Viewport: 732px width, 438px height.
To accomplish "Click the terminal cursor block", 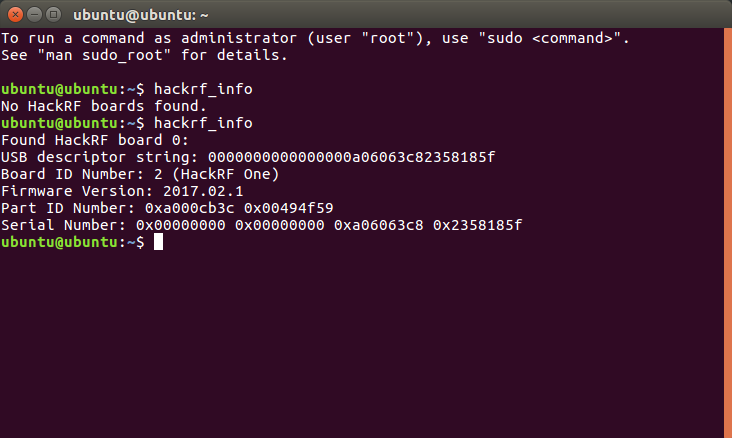I will 159,242.
